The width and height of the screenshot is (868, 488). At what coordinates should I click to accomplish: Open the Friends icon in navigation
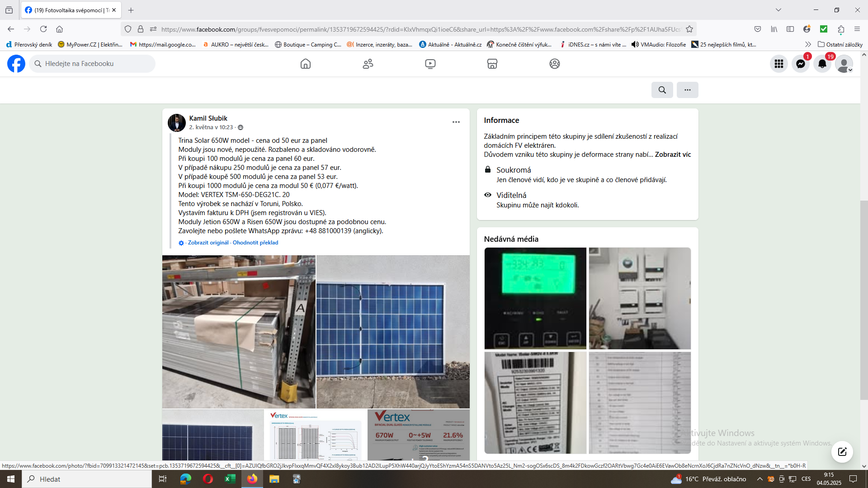368,64
